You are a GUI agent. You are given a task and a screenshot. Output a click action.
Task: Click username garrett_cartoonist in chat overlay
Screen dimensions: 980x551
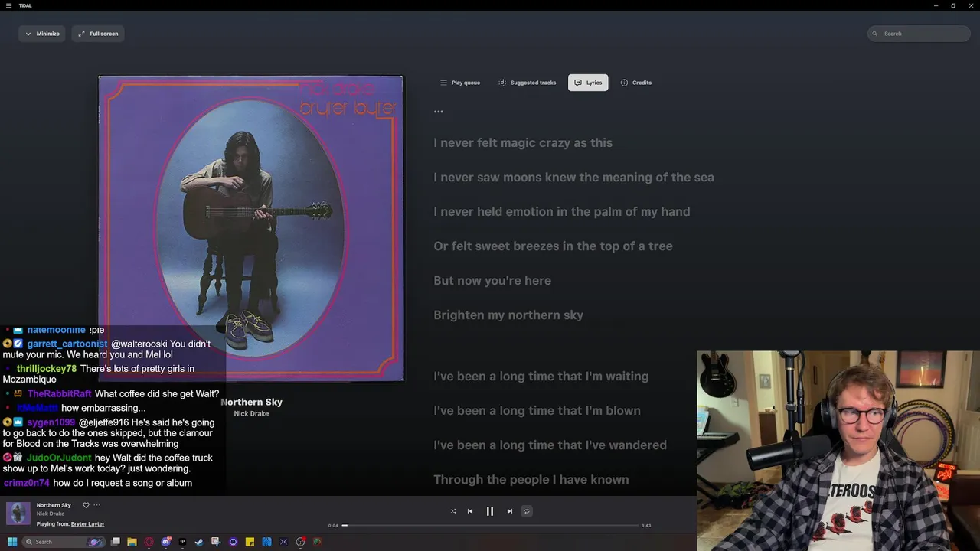click(x=67, y=344)
